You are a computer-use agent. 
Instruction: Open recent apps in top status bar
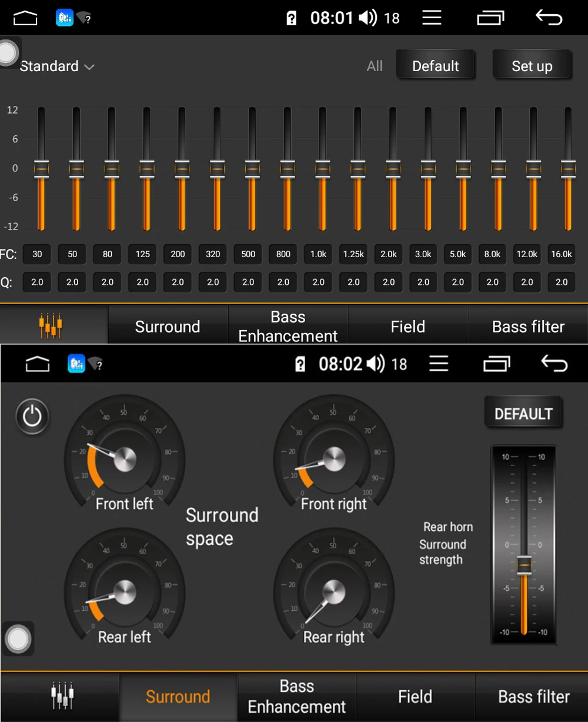[490, 18]
